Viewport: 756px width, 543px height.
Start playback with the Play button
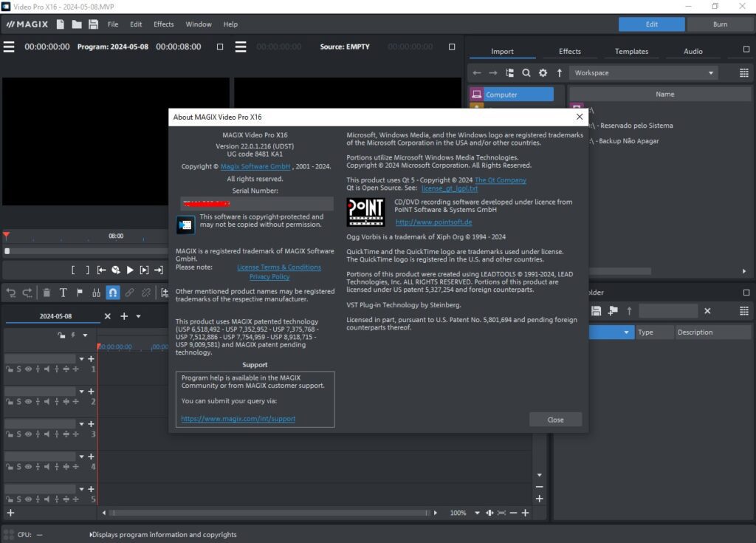(x=130, y=270)
